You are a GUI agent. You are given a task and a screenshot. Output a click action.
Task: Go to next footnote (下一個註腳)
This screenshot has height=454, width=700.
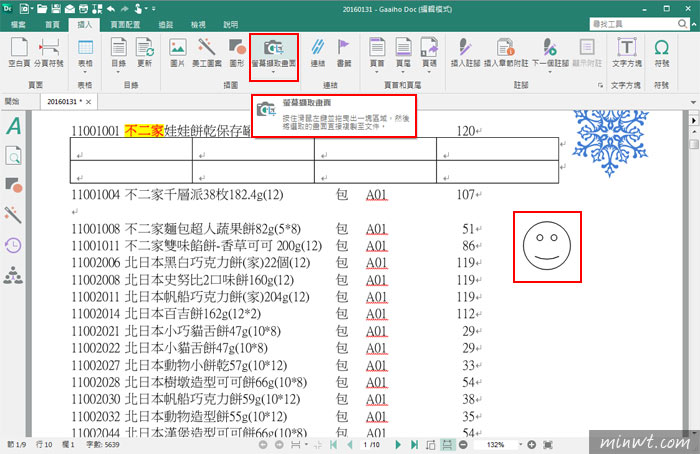[x=550, y=53]
